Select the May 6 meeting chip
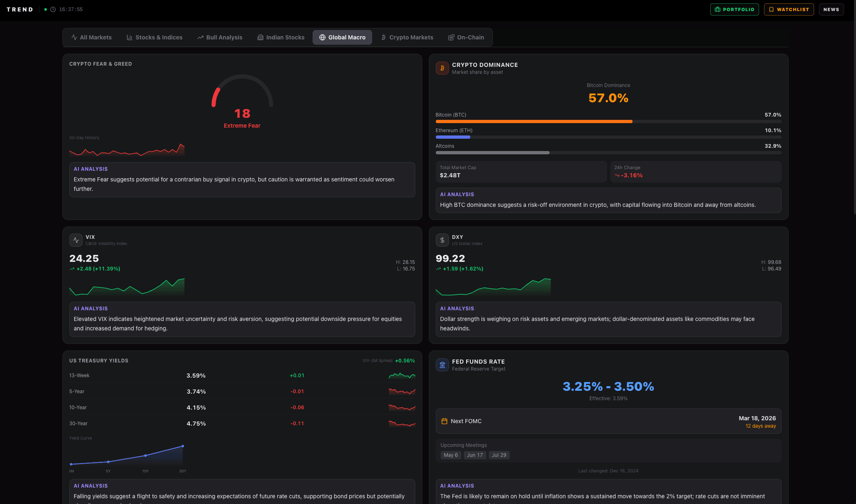The height and width of the screenshot is (504, 856). [451, 455]
